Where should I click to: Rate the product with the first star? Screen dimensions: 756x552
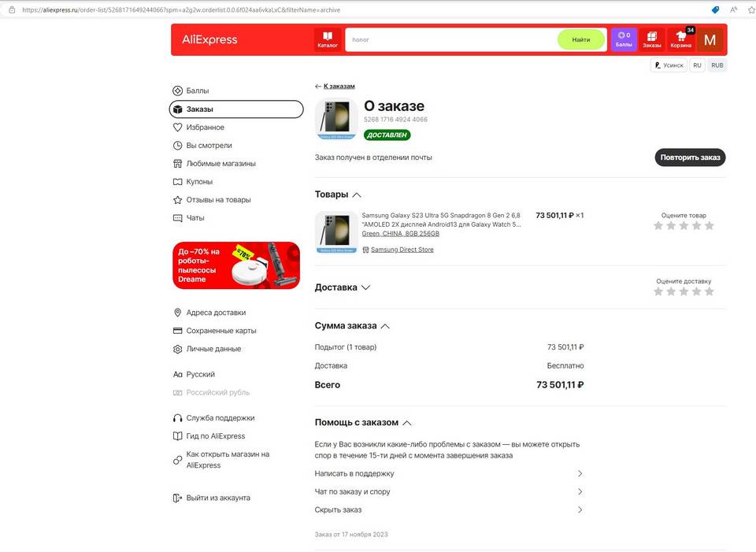pos(658,226)
